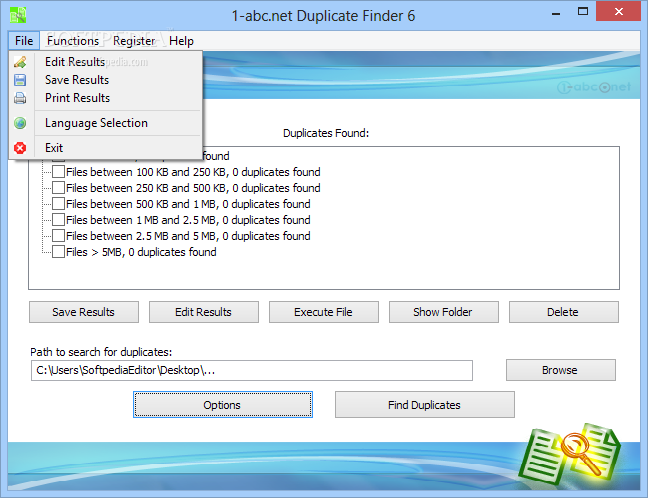Open the Functions menu
Viewport: 648px width, 498px height.
click(73, 41)
